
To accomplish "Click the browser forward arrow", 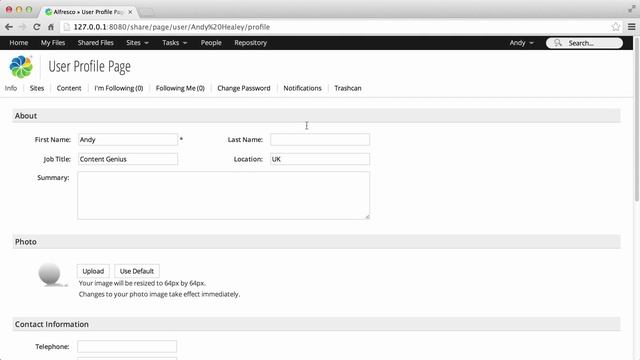I will 22,27.
